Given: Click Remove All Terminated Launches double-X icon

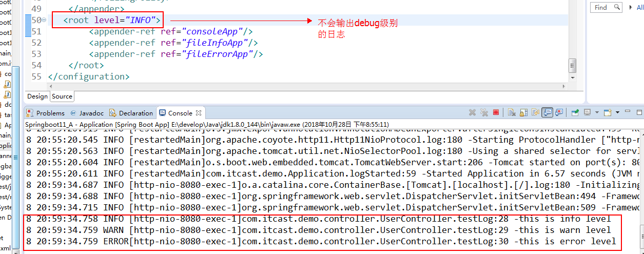Looking at the screenshot, I should tap(484, 112).
